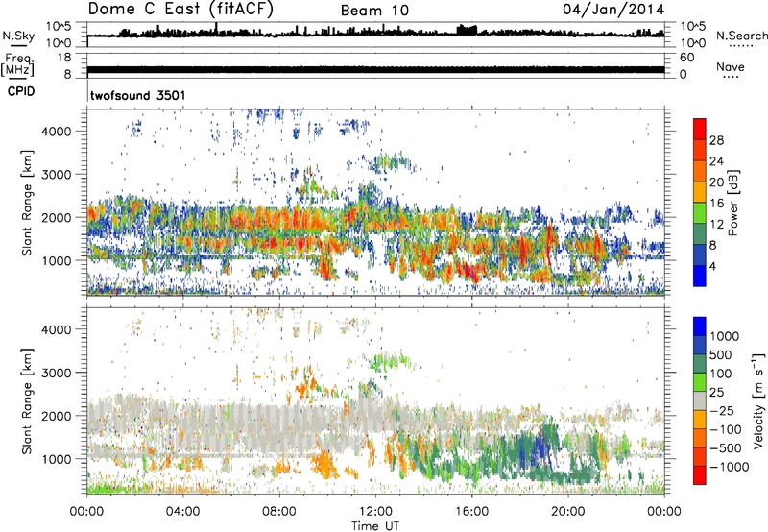The height and width of the screenshot is (532, 768).
Task: Click the '-25' label on the Velocity scale
Action: coord(722,410)
